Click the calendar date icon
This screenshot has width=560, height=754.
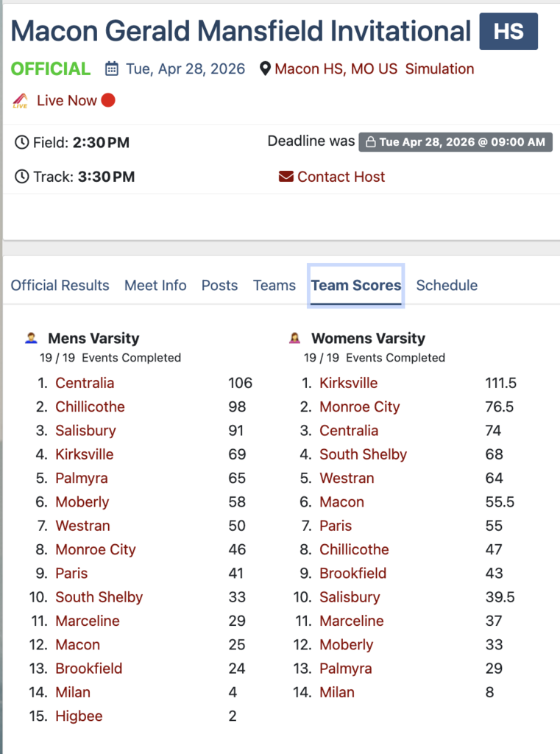[112, 69]
